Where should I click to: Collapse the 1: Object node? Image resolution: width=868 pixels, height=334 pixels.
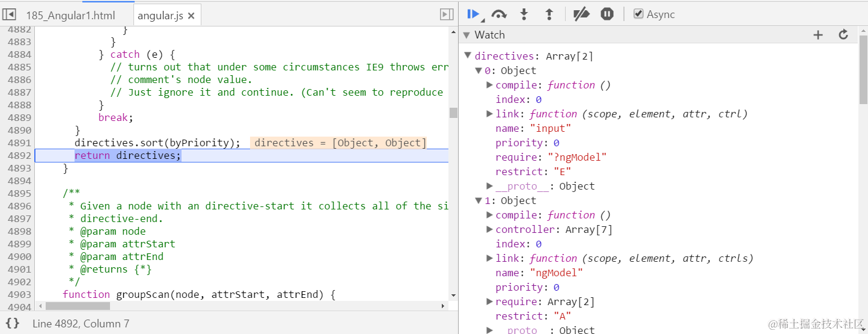pos(478,200)
